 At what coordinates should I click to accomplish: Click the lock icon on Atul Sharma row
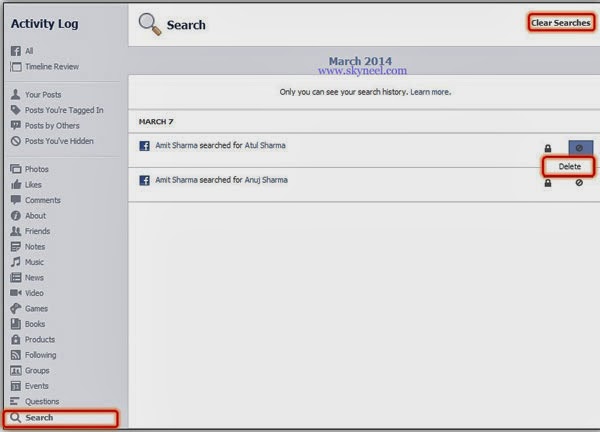tap(548, 148)
